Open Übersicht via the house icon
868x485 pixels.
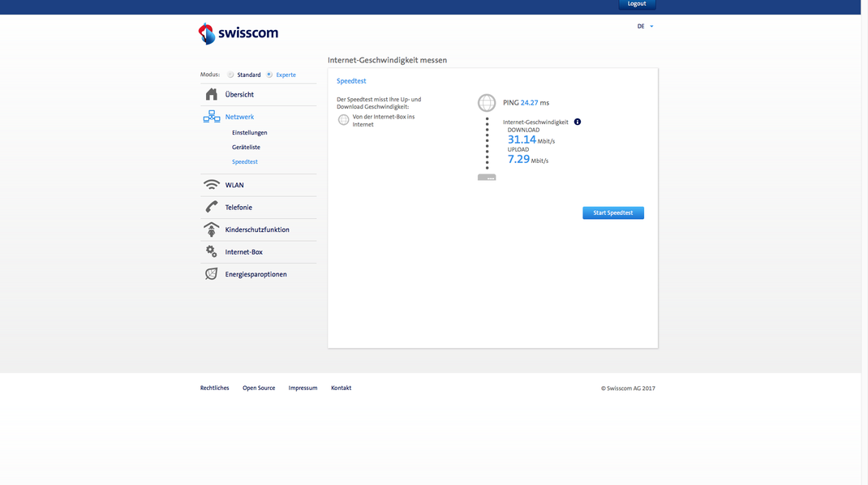click(212, 94)
